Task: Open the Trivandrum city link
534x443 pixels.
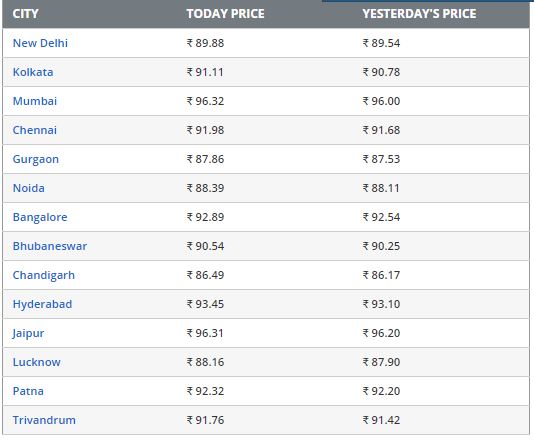Action: coord(44,420)
